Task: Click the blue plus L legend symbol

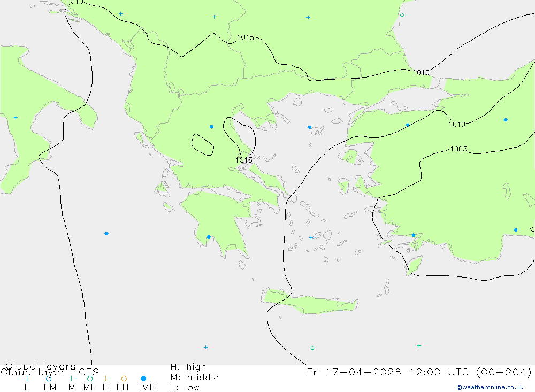Action: point(27,379)
